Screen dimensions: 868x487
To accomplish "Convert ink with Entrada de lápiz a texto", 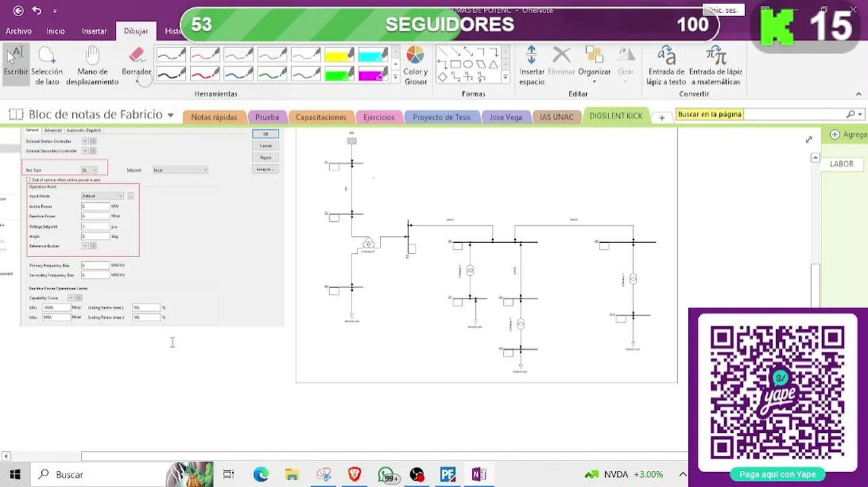I will click(x=667, y=66).
